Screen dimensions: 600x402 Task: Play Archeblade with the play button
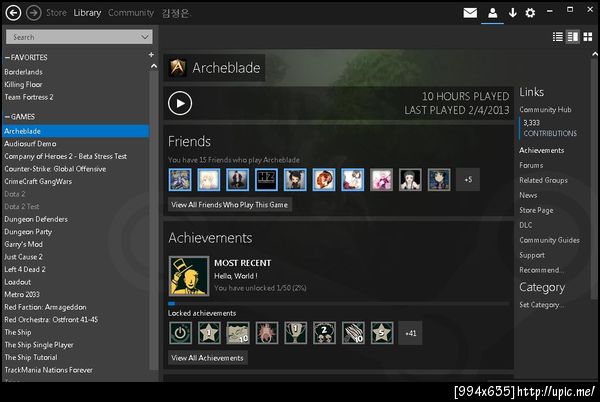pos(180,103)
